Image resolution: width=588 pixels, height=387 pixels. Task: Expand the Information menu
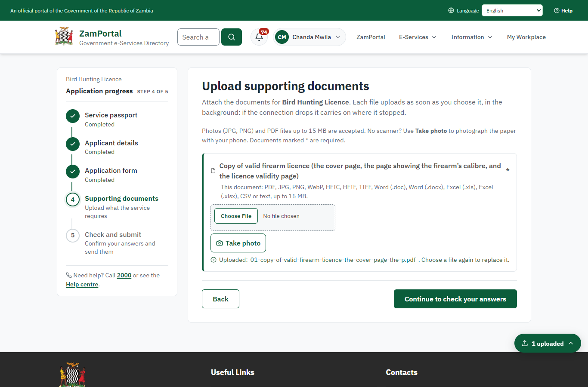click(471, 37)
